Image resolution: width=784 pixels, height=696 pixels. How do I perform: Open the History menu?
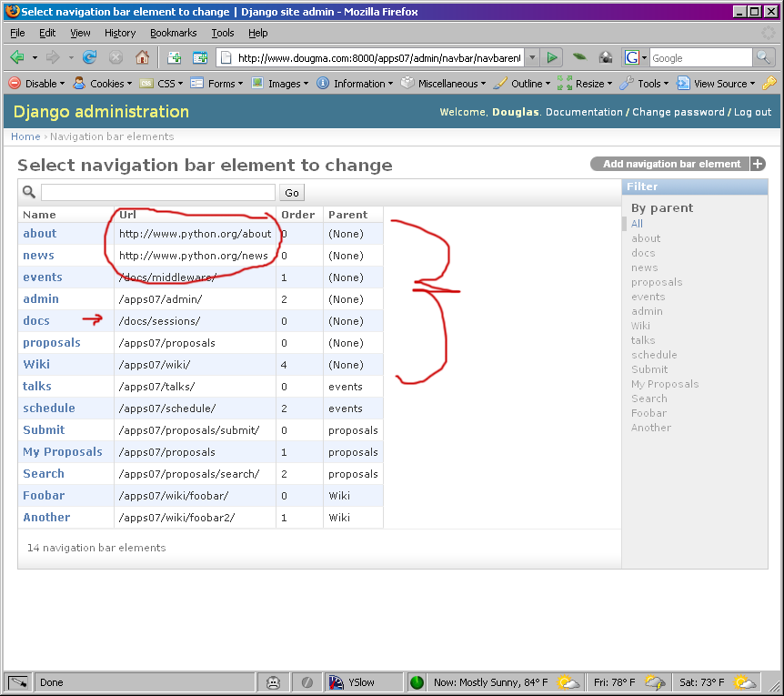tap(120, 33)
